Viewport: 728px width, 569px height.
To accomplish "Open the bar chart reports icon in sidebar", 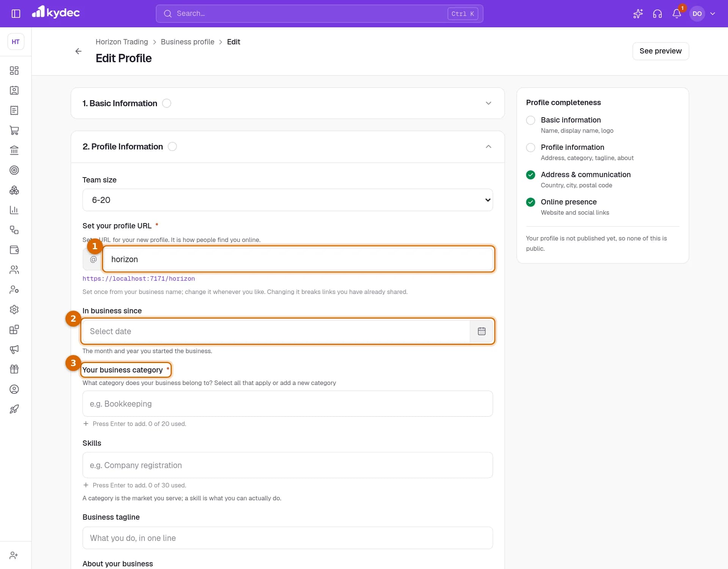I will 14,210.
